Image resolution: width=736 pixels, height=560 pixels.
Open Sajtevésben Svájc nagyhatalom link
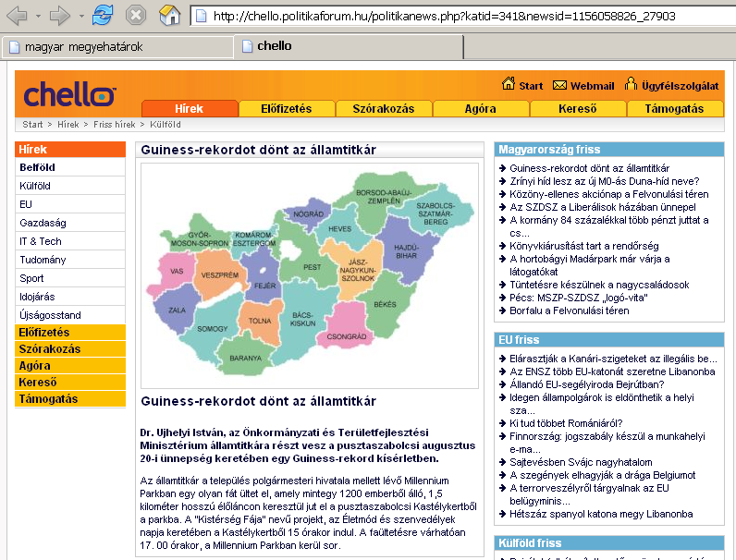click(x=581, y=462)
